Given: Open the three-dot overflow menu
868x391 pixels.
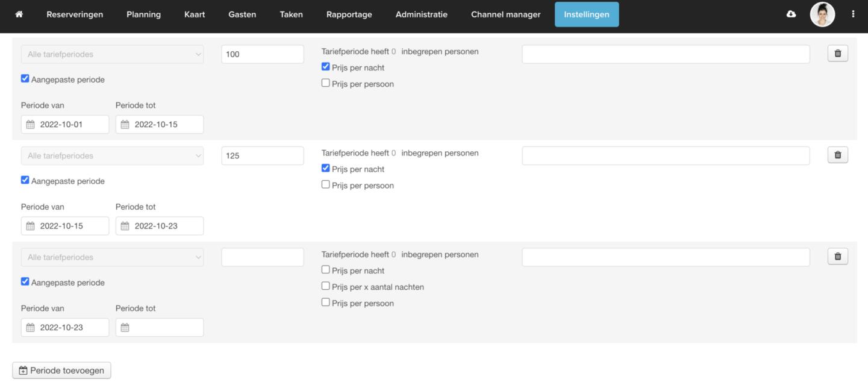Looking at the screenshot, I should tap(853, 14).
